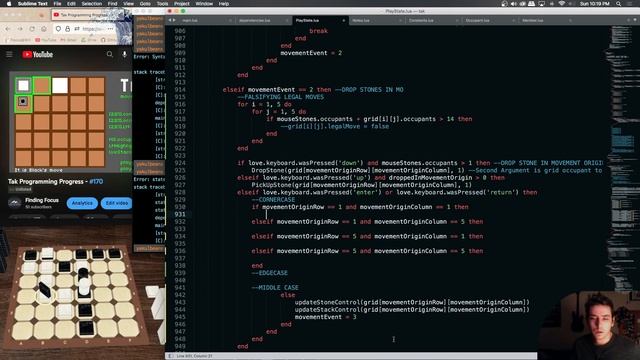Open the Finding Focus channel avatar
The height and width of the screenshot is (360, 640).
click(15, 203)
